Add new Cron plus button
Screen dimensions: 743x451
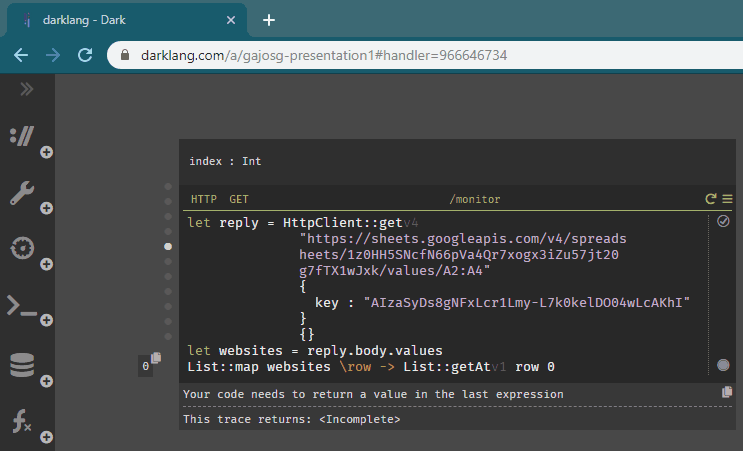tap(46, 264)
